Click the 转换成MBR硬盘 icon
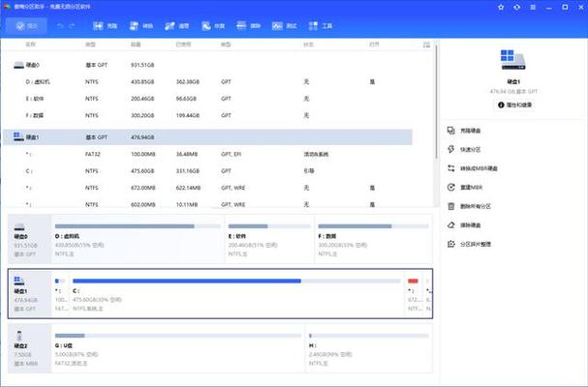588x387 pixels. [451, 168]
